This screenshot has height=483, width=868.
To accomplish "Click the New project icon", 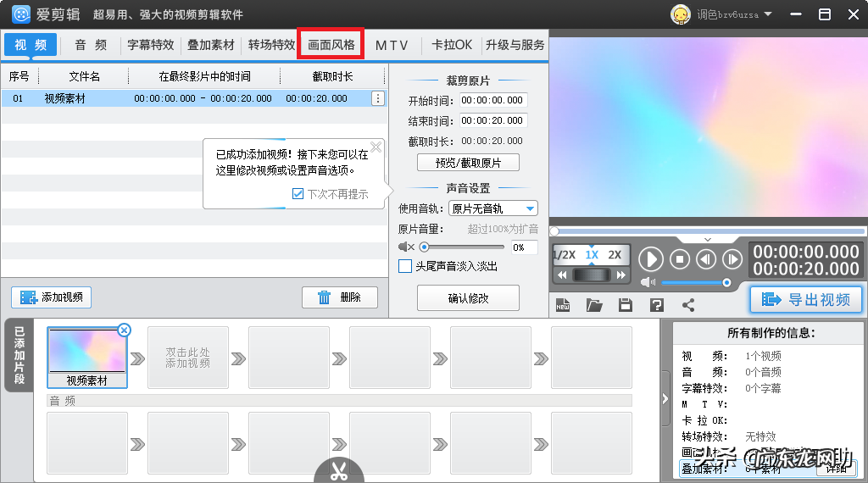I will [564, 305].
